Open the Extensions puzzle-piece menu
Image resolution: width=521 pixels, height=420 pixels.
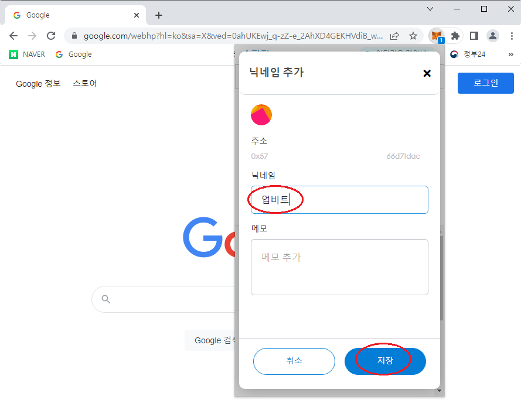[x=455, y=36]
